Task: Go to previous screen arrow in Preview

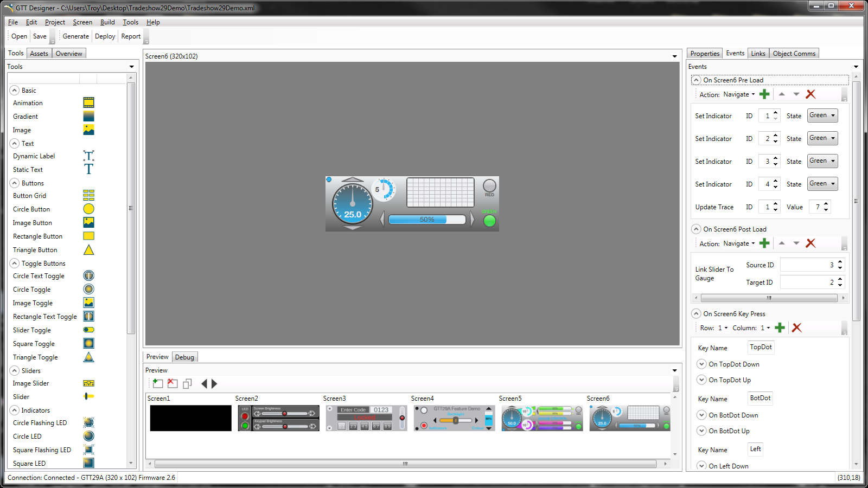Action: pyautogui.click(x=204, y=383)
